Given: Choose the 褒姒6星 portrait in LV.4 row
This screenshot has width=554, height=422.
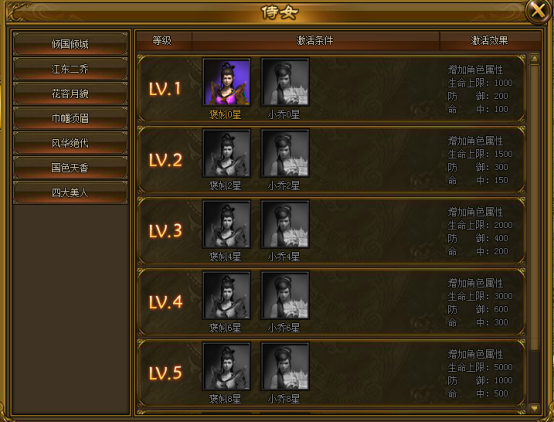Looking at the screenshot, I should tap(226, 295).
